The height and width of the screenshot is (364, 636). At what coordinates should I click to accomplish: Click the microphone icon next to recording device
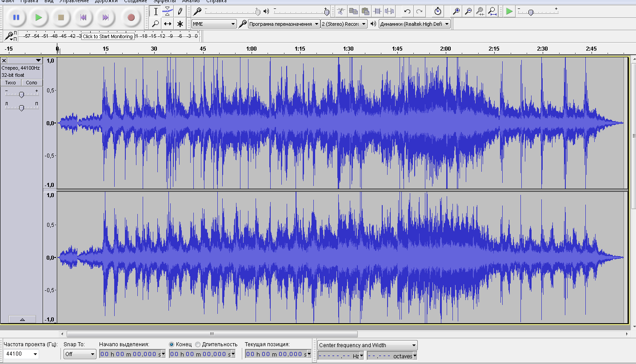[x=242, y=24]
